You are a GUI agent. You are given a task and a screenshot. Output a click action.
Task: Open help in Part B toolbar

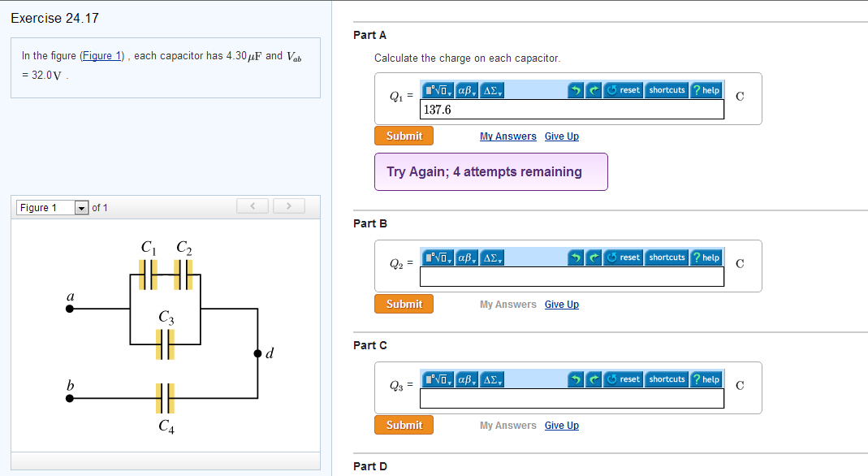(x=706, y=257)
